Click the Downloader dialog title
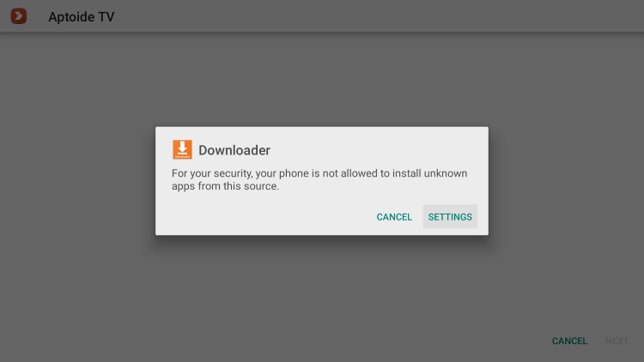 [234, 150]
